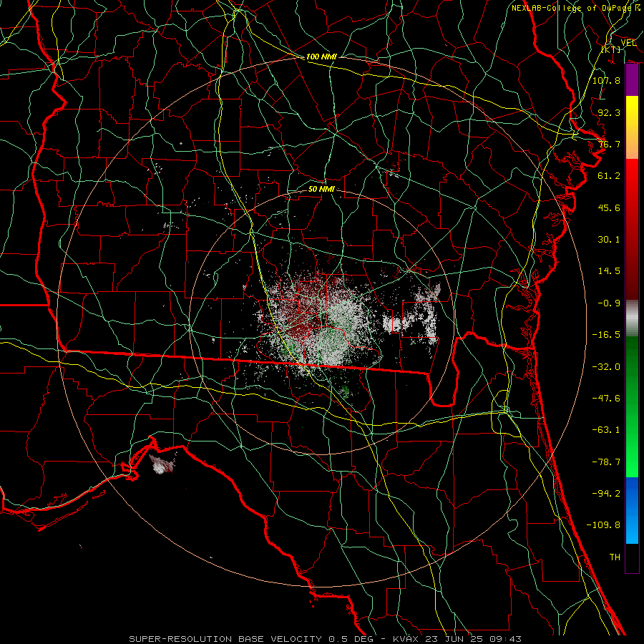Select the 107.8 legend value
Viewport: 644px width, 644px height.
(606, 80)
